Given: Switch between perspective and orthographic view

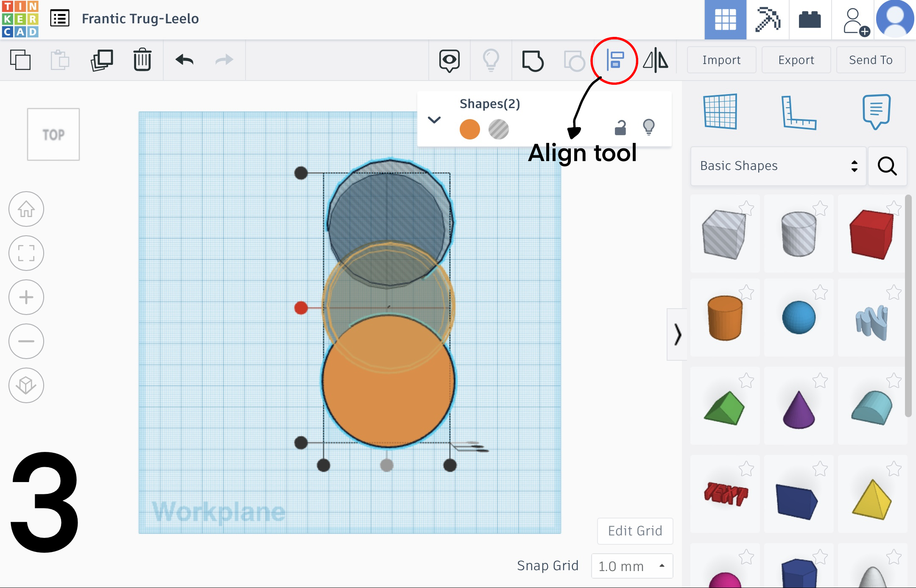Looking at the screenshot, I should tap(26, 385).
